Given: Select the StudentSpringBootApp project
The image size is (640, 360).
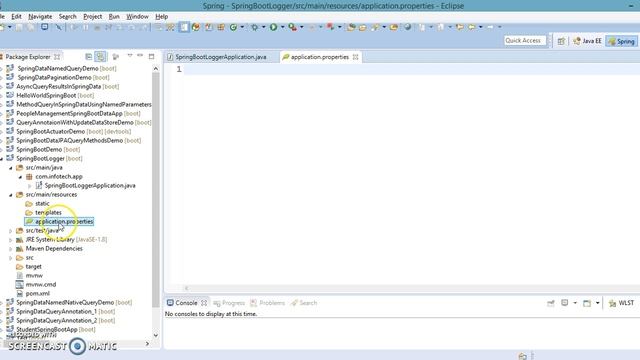Looking at the screenshot, I should 51,329.
